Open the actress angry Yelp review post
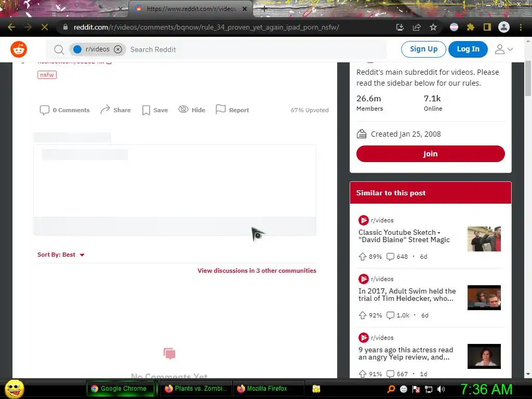Screen dimensions: 532x399 406,353
